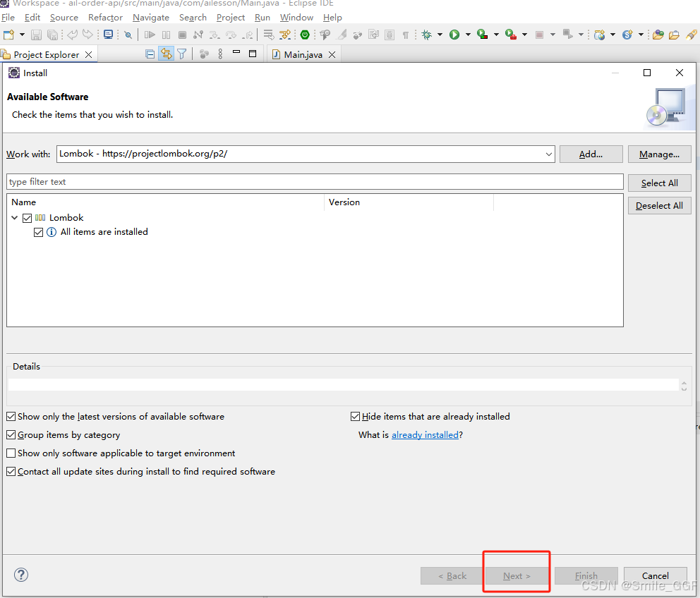This screenshot has width=700, height=598.
Task: Minimize the Project Explorer view
Action: (236, 53)
